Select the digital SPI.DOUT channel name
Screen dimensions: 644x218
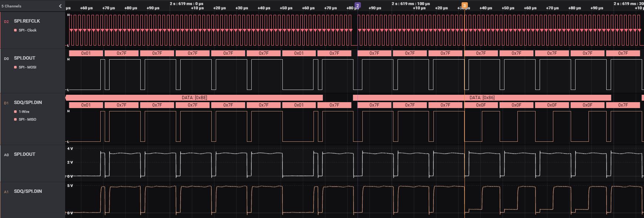pos(25,58)
